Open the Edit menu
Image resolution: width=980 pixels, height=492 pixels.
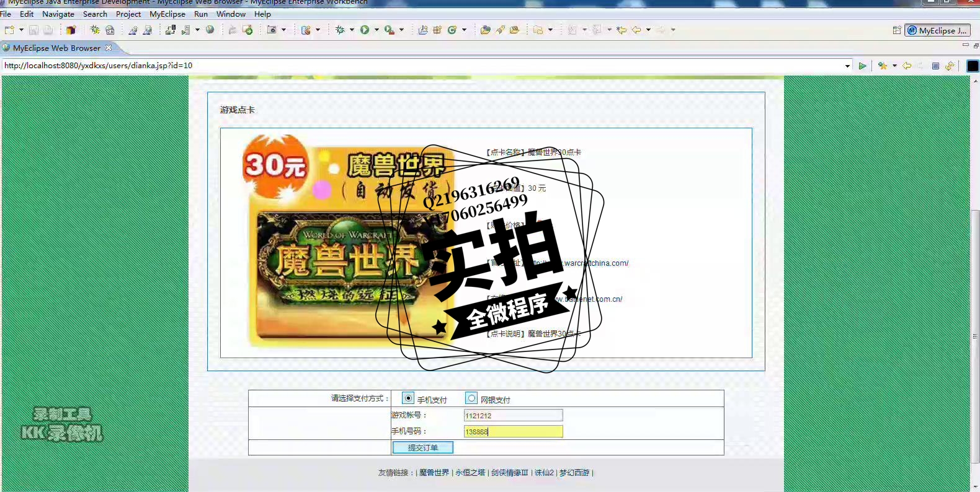(x=27, y=14)
